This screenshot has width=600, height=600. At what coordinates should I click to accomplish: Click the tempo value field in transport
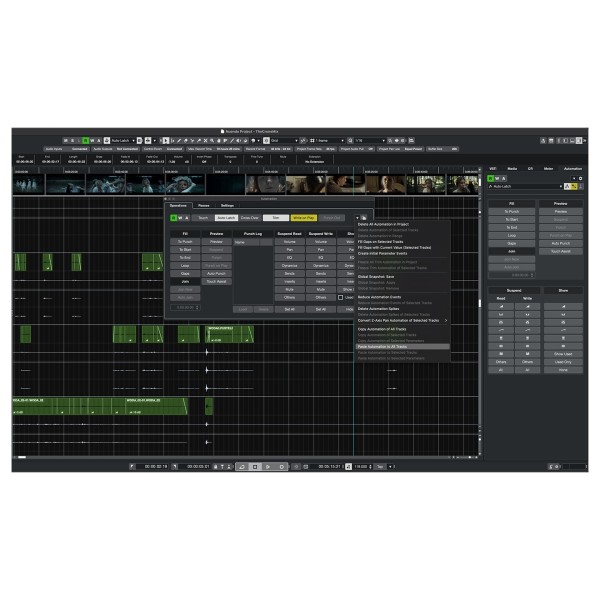point(361,467)
